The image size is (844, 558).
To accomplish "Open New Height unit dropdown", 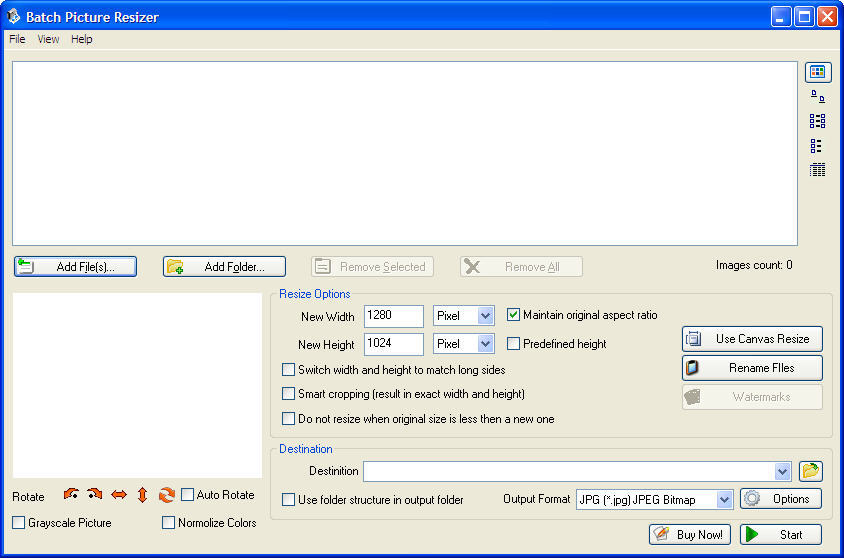I will [x=485, y=344].
